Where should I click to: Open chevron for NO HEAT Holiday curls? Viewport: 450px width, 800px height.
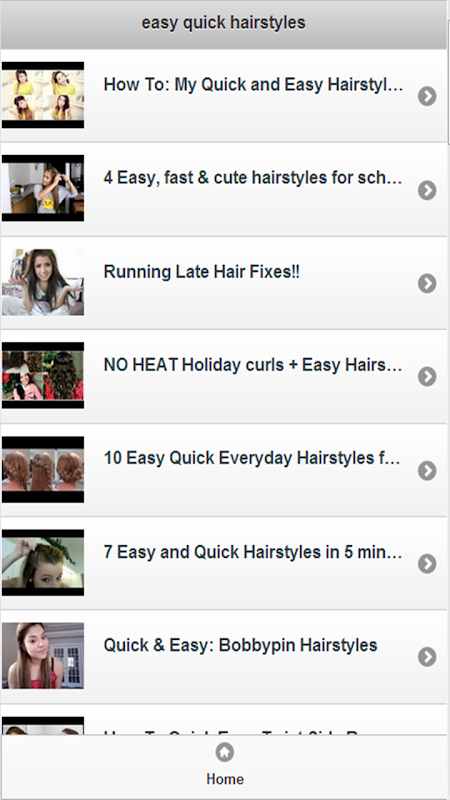427,377
